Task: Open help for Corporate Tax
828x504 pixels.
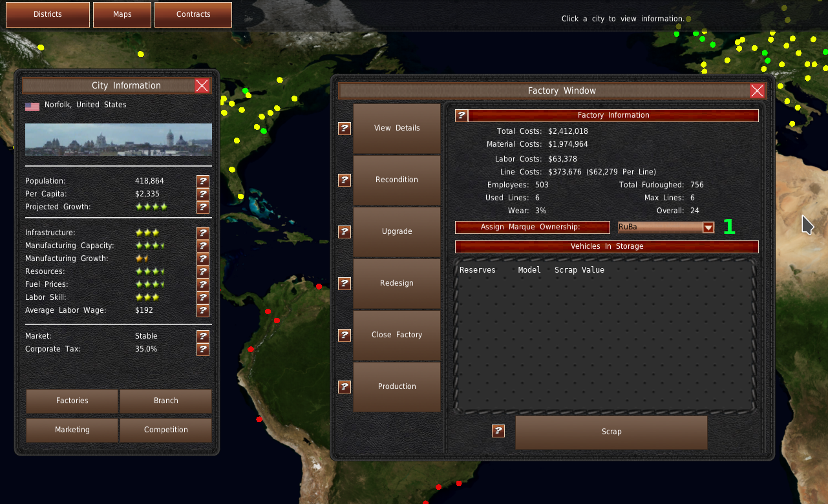Action: [203, 350]
